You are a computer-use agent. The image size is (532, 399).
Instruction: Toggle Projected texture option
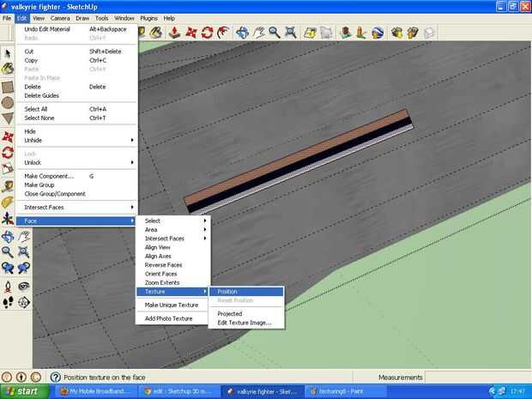246,314
